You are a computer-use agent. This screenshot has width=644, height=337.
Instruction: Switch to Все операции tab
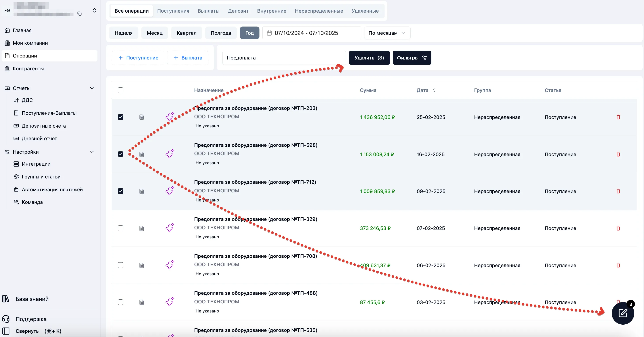tap(131, 11)
